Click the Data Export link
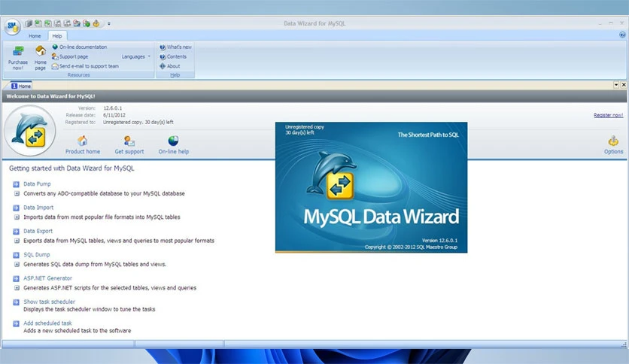Viewport: 629px width, 364px height. [38, 232]
